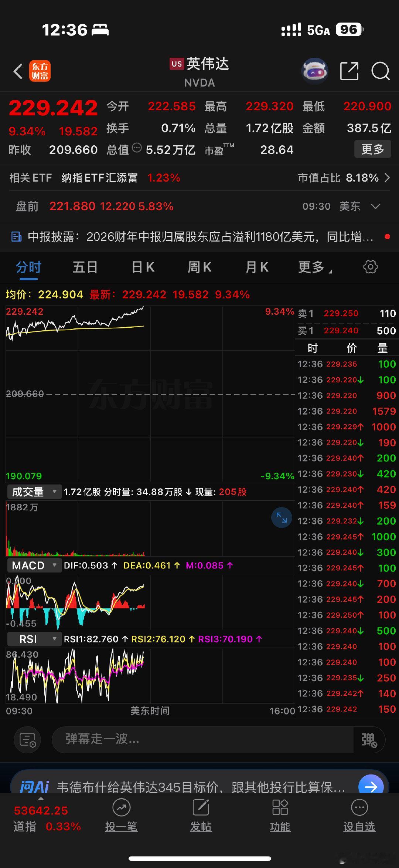This screenshot has width=399, height=868.
Task: Tap the trade row 229.229 volume 1000
Action: 347,427
